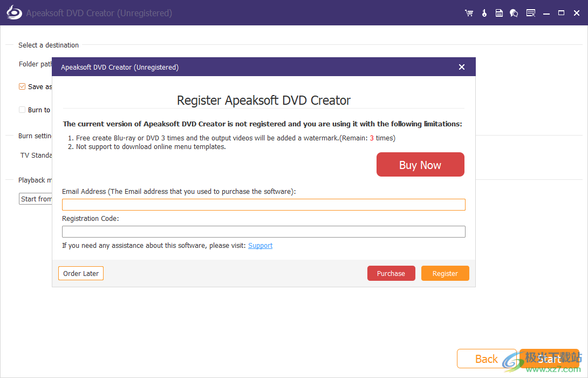Close the DVD Creator main window

coord(577,13)
